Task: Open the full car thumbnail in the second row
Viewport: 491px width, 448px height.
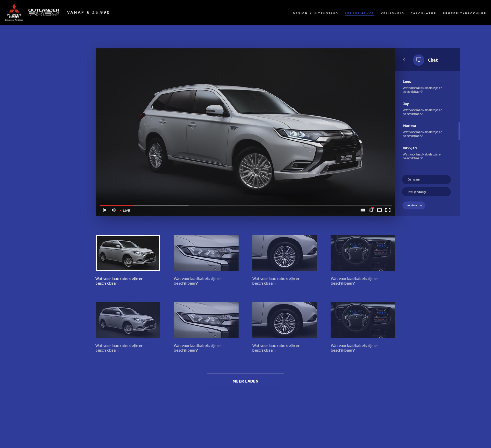Action: 128,320
